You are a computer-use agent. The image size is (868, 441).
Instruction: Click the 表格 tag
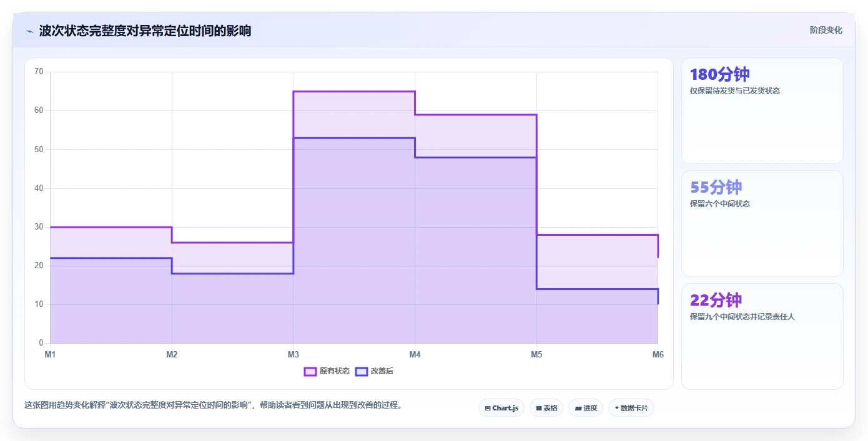click(546, 408)
